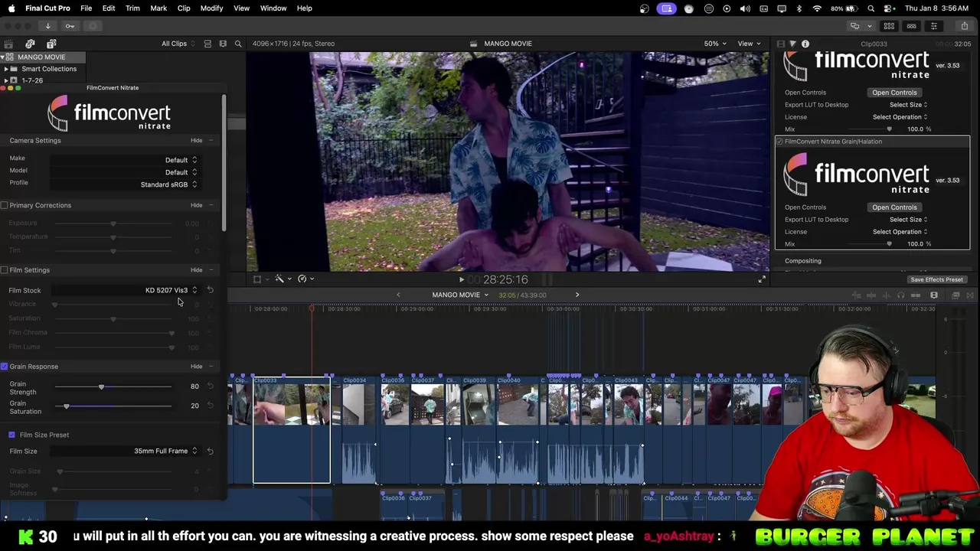Image resolution: width=980 pixels, height=551 pixels.
Task: Click the Show Inspector sliders icon
Action: tap(933, 26)
